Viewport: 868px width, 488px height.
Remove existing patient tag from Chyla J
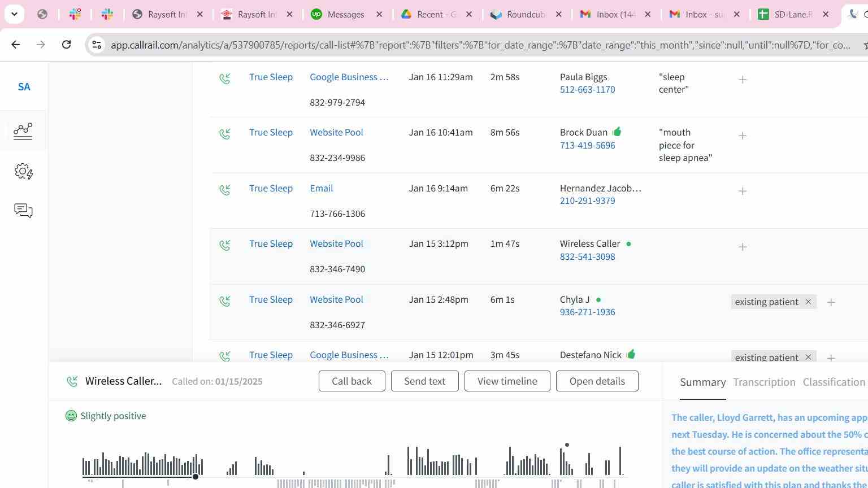[808, 302]
